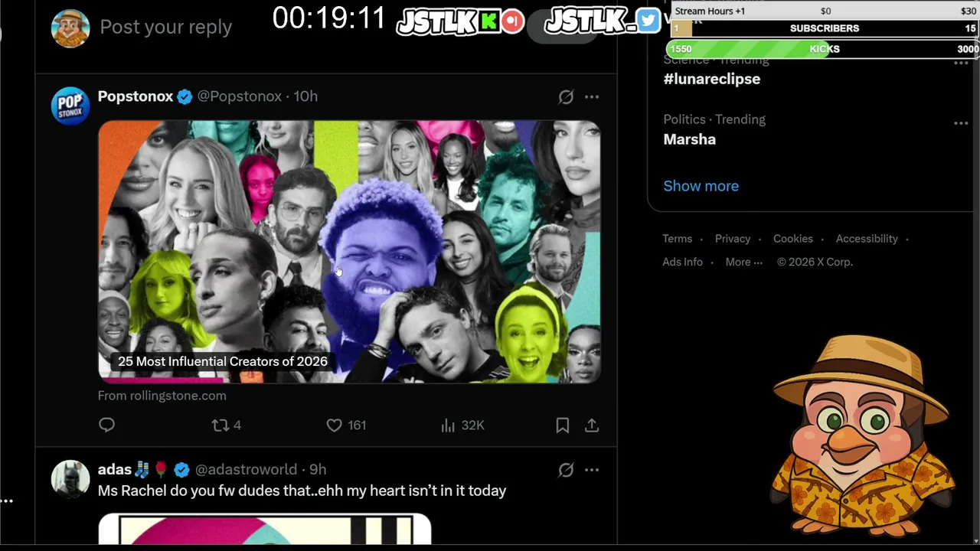Open the Privacy footer link
Image resolution: width=980 pixels, height=551 pixels.
tap(733, 239)
